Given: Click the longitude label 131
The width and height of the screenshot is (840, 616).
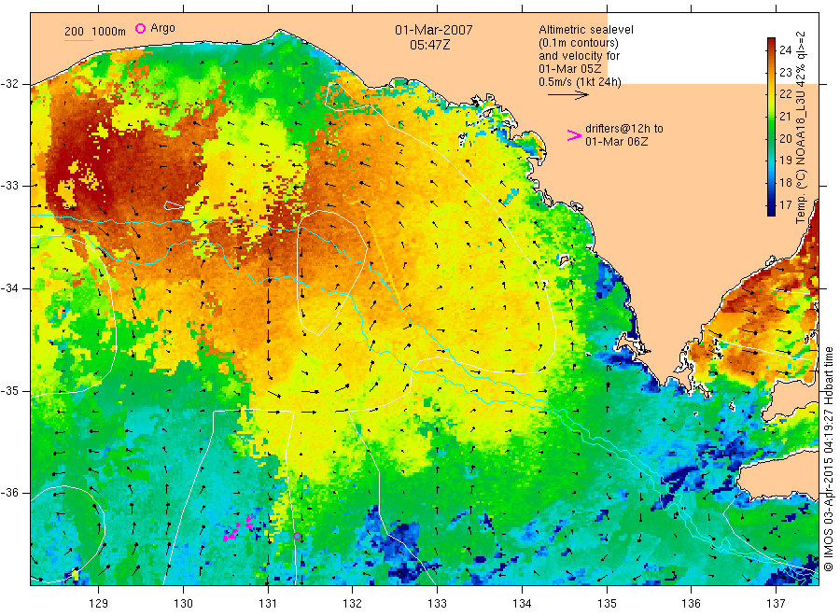Looking at the screenshot, I should coord(268,603).
